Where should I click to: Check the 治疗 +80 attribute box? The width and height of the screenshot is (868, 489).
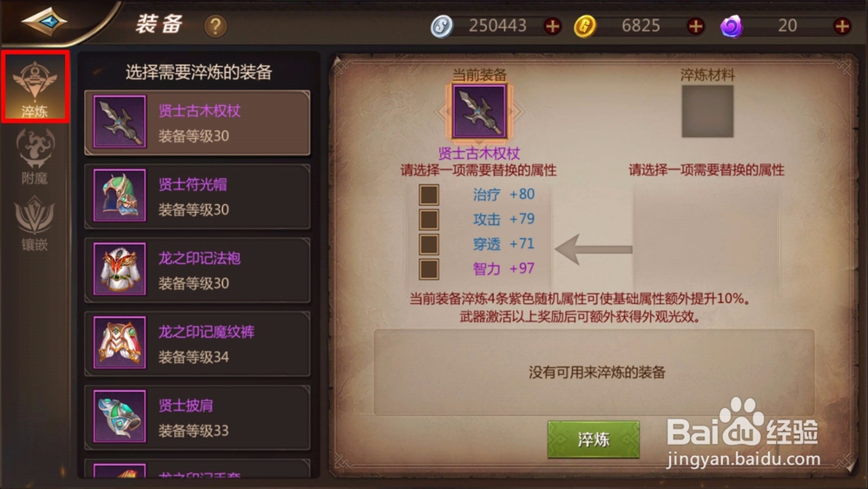tap(429, 195)
